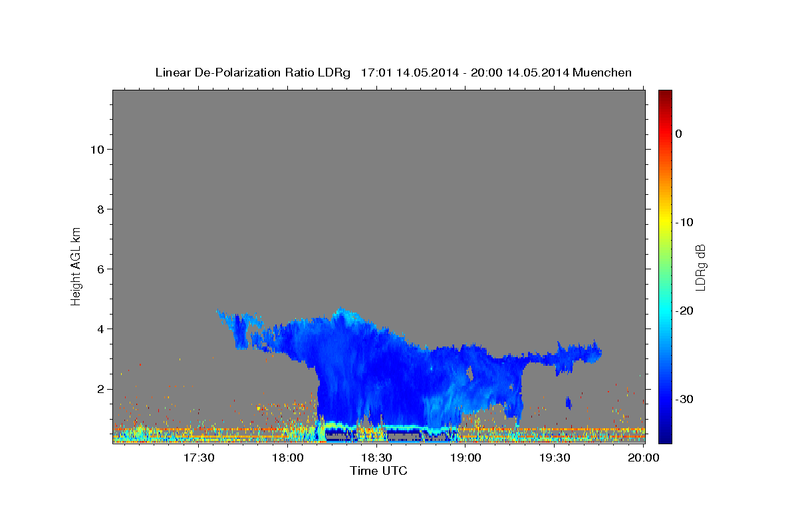Image resolution: width=798 pixels, height=532 pixels.
Task: Click the 'Time UTC' axis label
Action: 378,471
